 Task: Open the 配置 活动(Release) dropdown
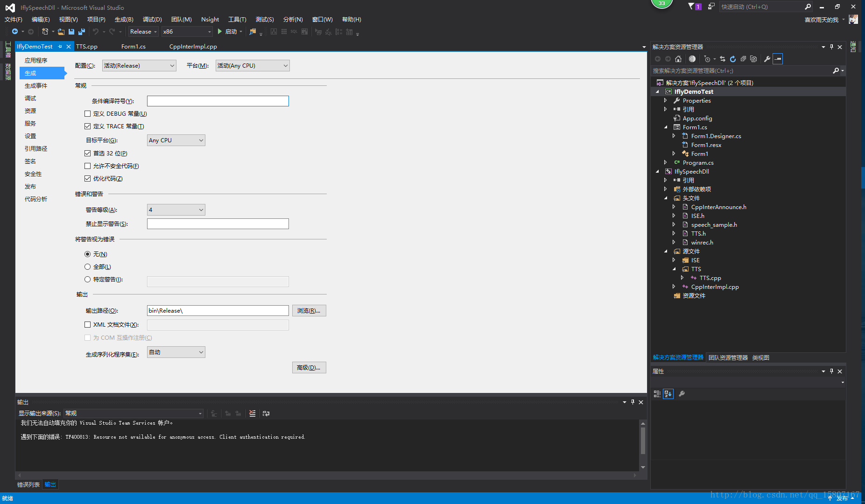[139, 66]
